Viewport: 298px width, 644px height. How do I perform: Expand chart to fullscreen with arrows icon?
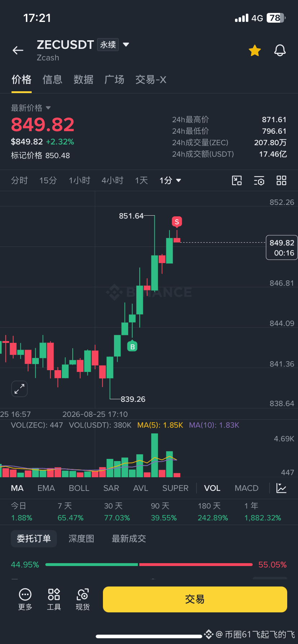(x=19, y=389)
